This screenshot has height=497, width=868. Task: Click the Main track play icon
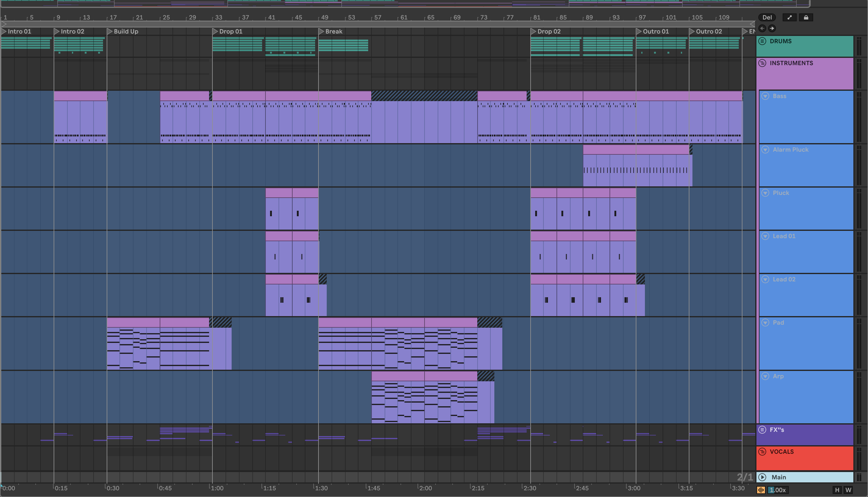click(762, 477)
